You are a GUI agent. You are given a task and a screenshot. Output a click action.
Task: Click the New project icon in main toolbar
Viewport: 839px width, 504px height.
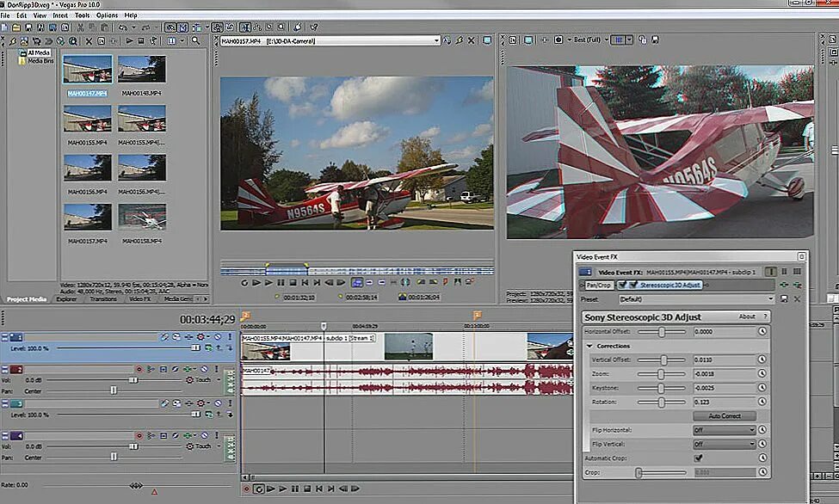point(4,28)
